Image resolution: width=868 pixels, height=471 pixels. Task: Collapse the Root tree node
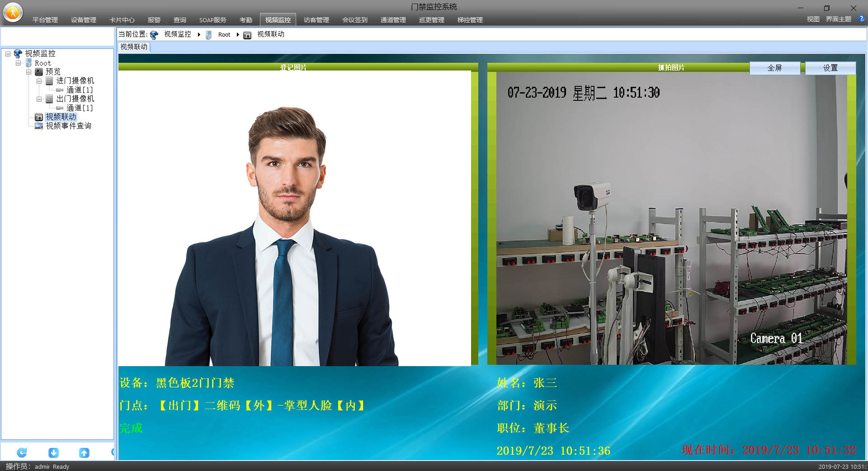click(18, 63)
